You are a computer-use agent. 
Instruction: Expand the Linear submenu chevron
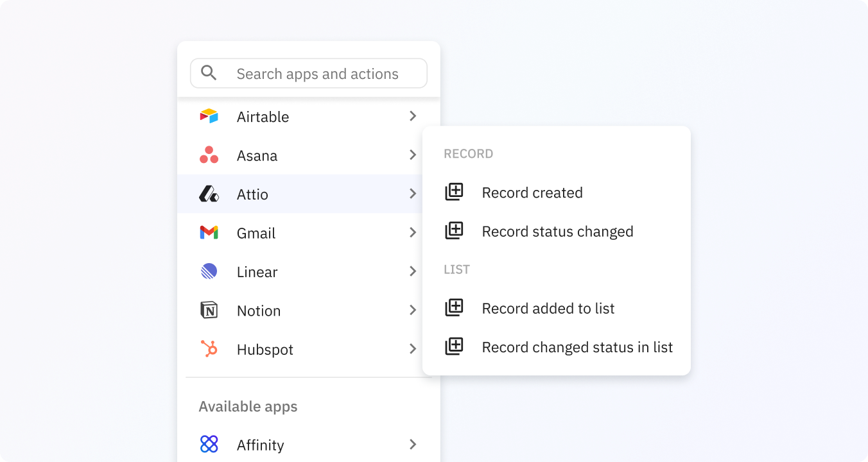coord(413,271)
